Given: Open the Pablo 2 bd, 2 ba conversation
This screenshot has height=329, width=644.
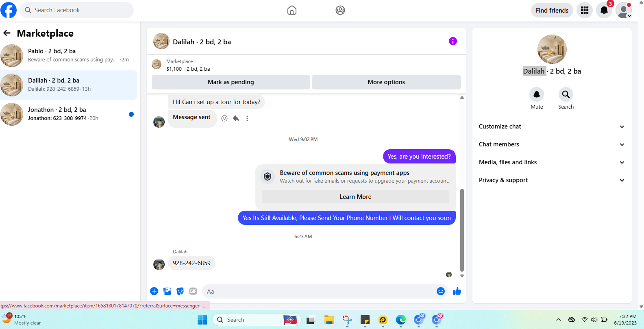Looking at the screenshot, I should click(68, 56).
